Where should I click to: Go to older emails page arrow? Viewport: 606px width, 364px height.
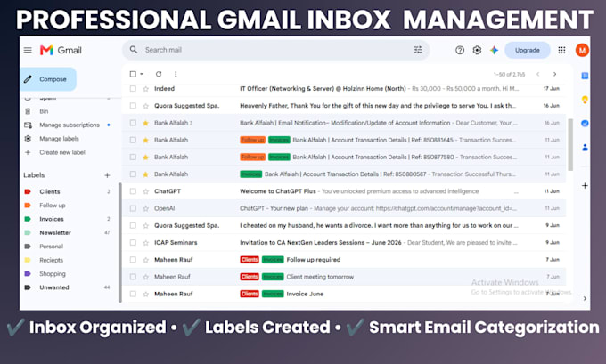pos(554,74)
